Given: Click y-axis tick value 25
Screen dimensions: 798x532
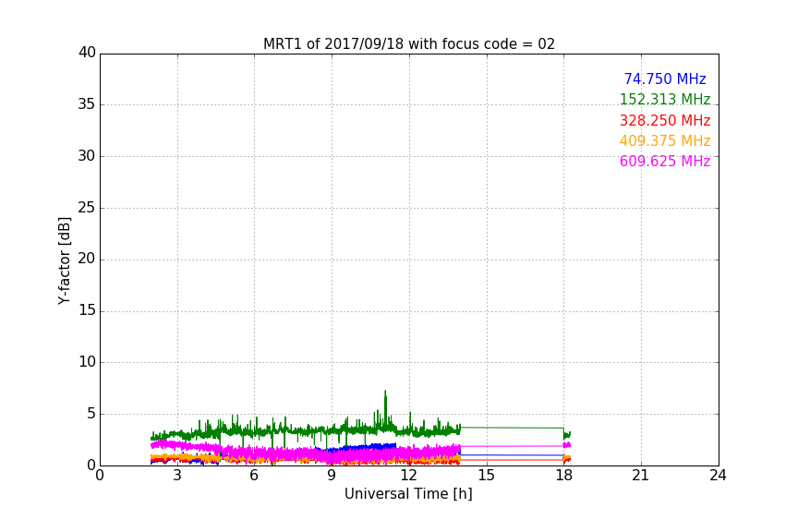Looking at the screenshot, I should 87,208.
